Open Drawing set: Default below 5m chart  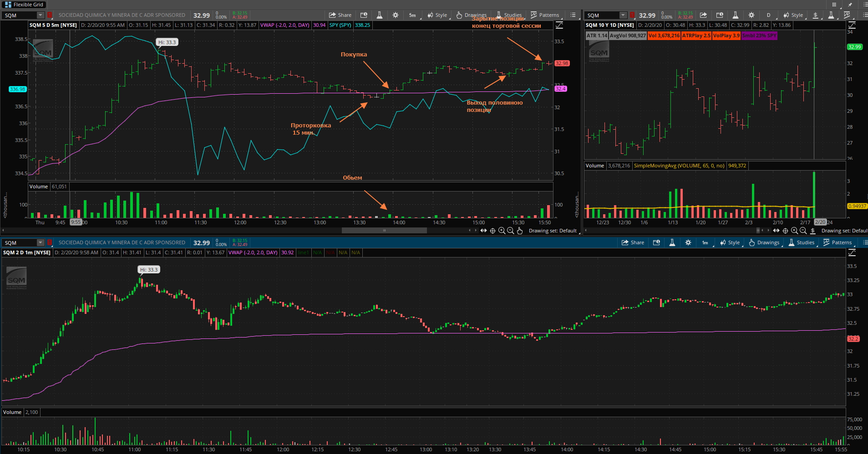(x=553, y=231)
